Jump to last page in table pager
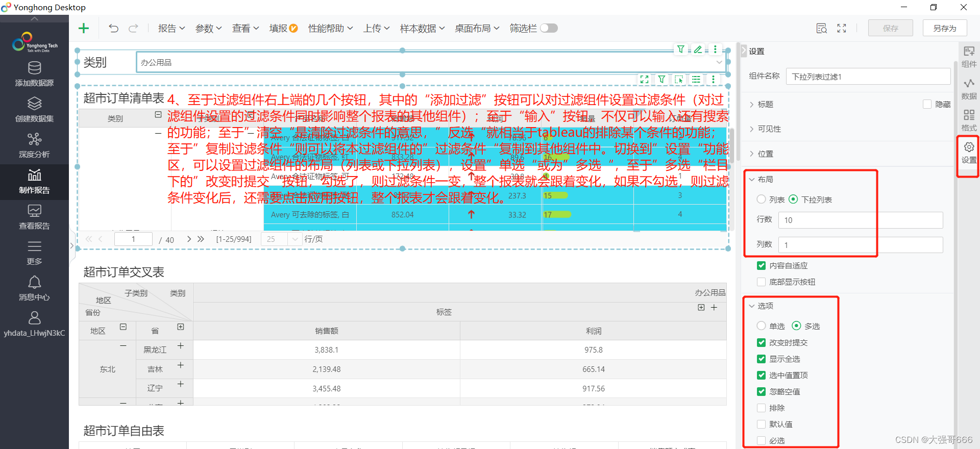The image size is (980, 449). [x=201, y=239]
